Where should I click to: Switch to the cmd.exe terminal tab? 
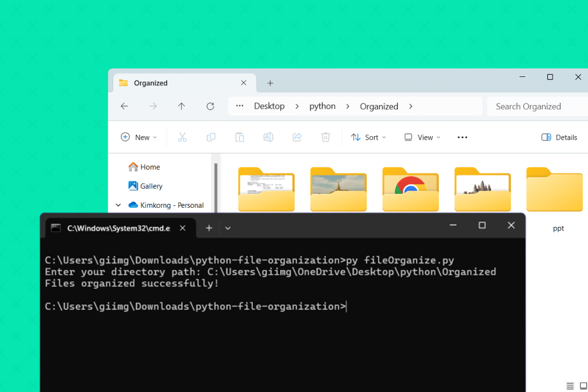pyautogui.click(x=119, y=228)
